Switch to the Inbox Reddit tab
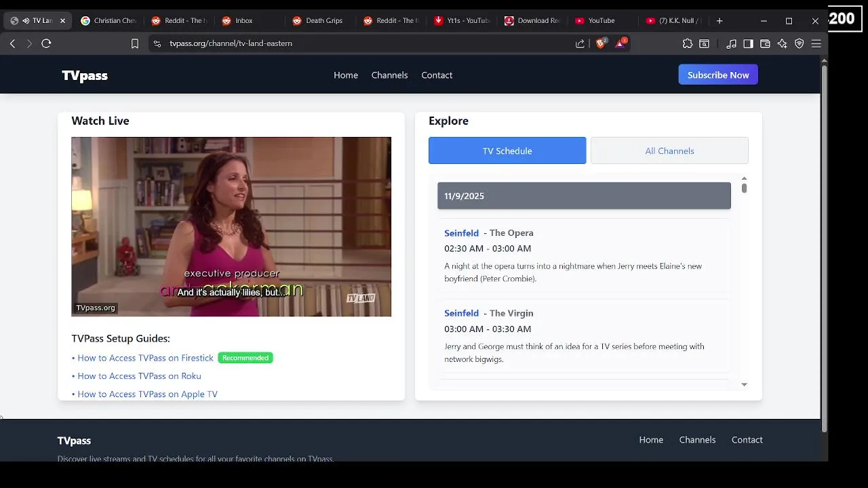The image size is (868, 488). pyautogui.click(x=250, y=21)
